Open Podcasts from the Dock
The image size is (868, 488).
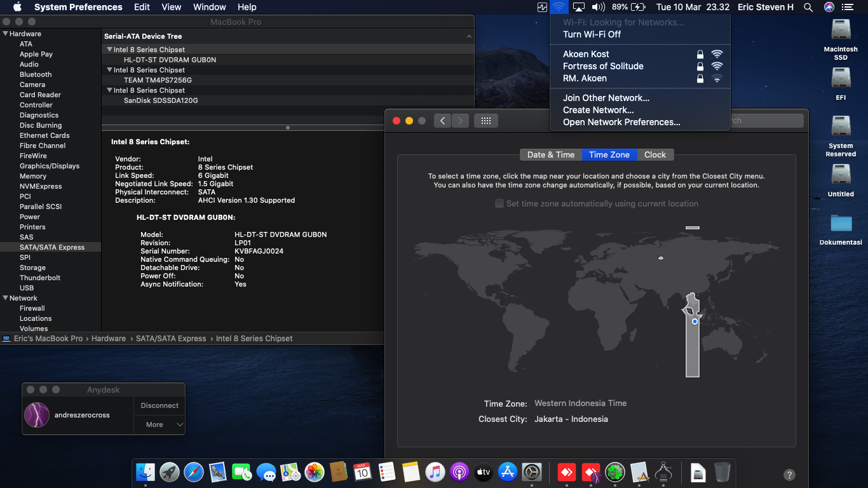[459, 472]
